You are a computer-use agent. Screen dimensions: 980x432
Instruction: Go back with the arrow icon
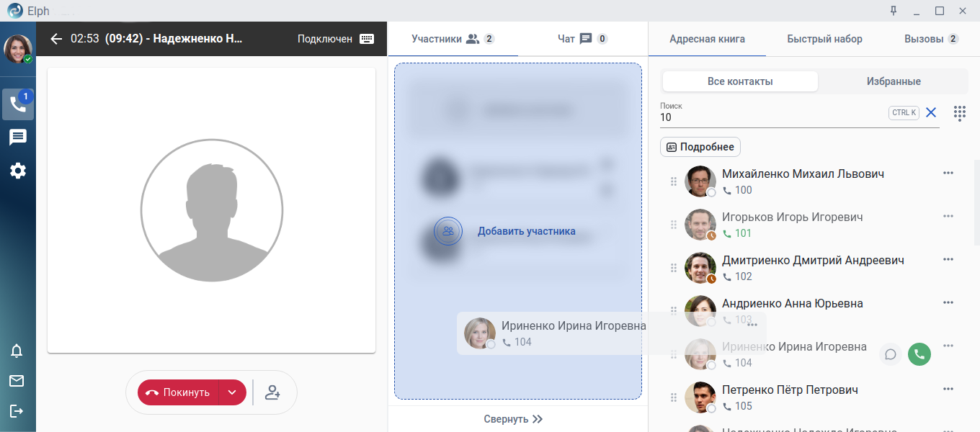[56, 39]
